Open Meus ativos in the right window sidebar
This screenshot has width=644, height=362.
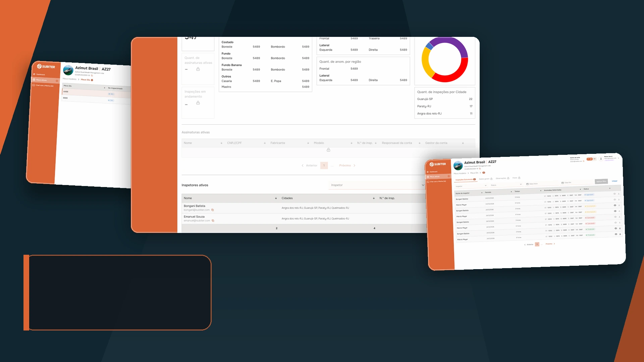(438, 176)
